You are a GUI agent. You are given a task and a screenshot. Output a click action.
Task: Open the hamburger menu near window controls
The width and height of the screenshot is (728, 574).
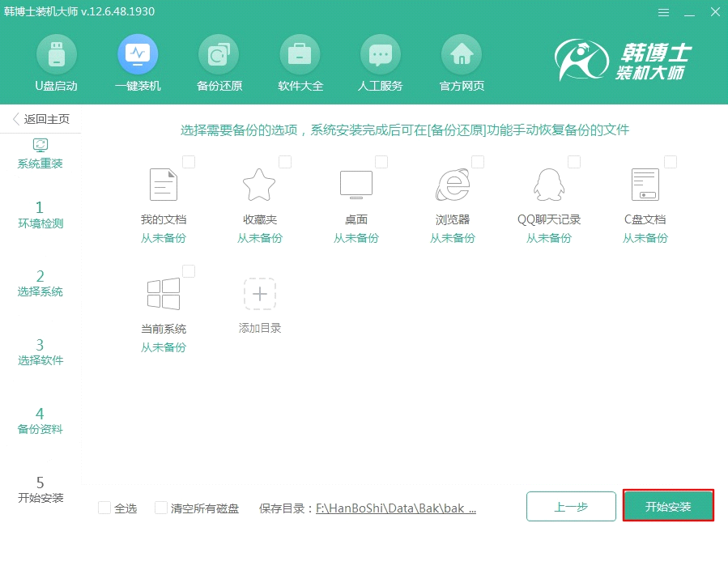(x=663, y=12)
